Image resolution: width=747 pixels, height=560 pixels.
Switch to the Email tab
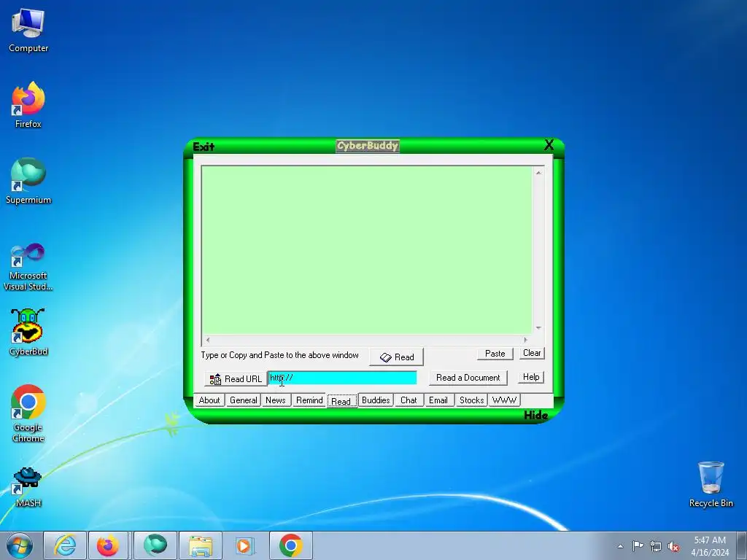click(x=438, y=400)
